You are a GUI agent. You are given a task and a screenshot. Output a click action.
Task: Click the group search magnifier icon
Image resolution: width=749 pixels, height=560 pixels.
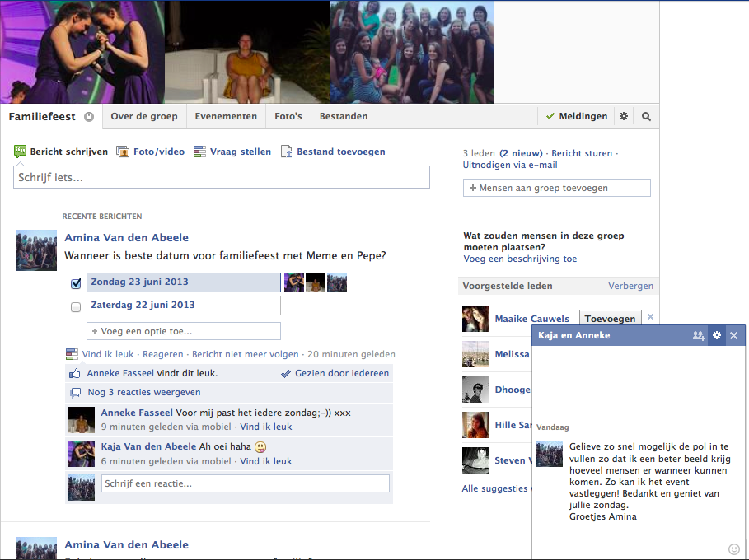click(x=646, y=117)
